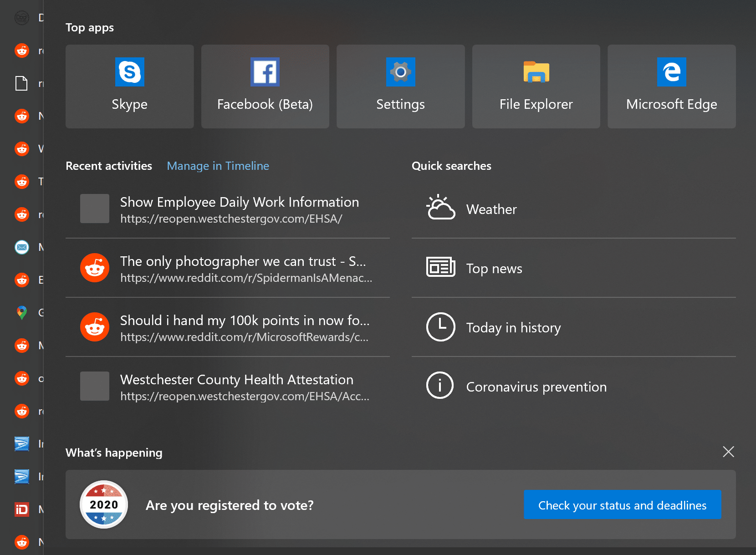Click Reddit icon beside 'The only photographer' activity
The width and height of the screenshot is (756, 555).
95,268
